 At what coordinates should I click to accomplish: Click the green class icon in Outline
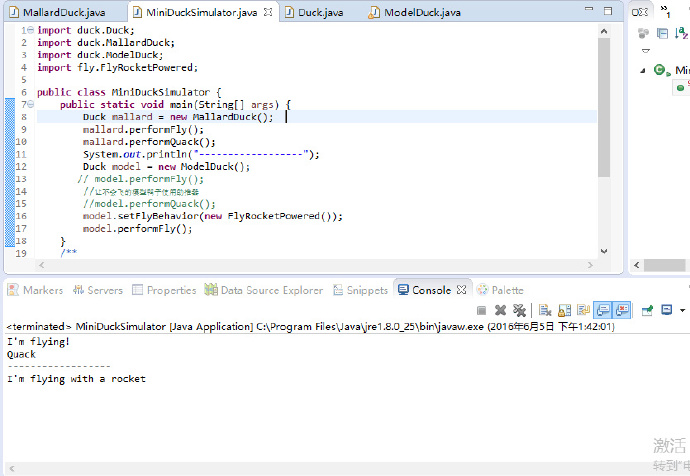tap(661, 70)
